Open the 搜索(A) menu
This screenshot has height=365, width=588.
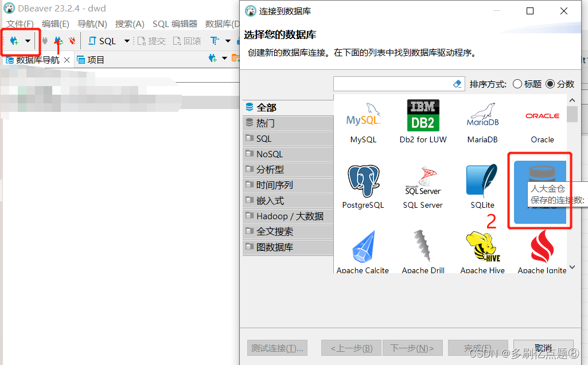click(130, 24)
